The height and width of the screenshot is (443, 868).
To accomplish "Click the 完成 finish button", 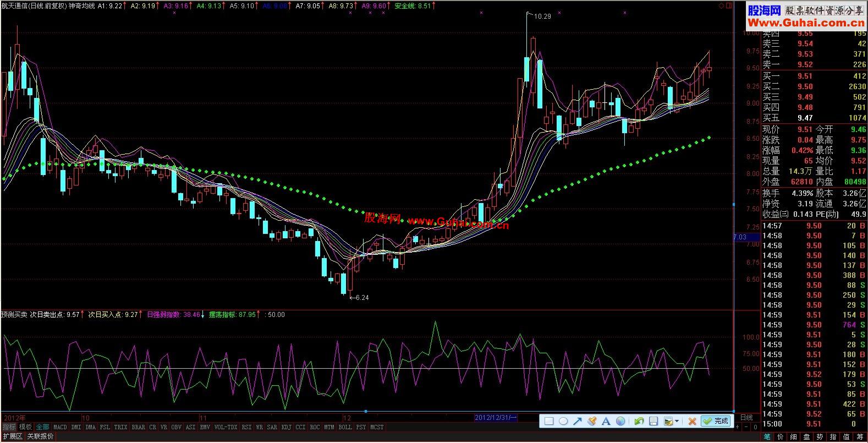I will (x=716, y=421).
